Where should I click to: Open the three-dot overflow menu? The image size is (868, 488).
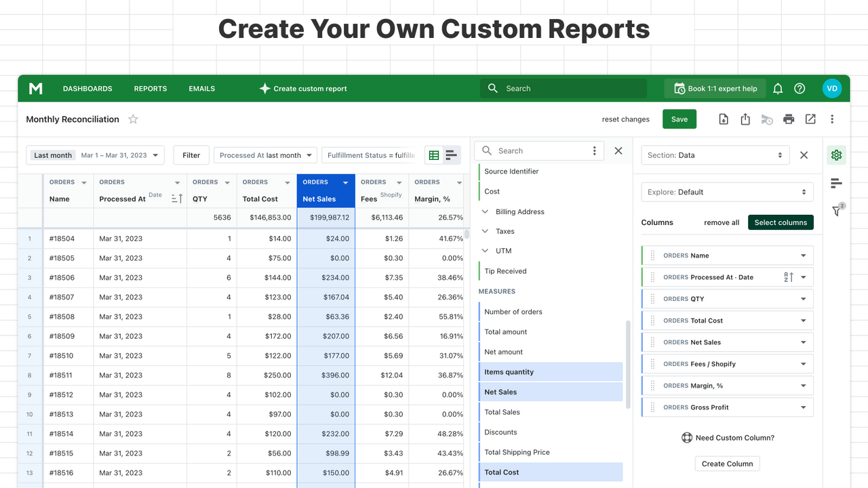point(832,119)
